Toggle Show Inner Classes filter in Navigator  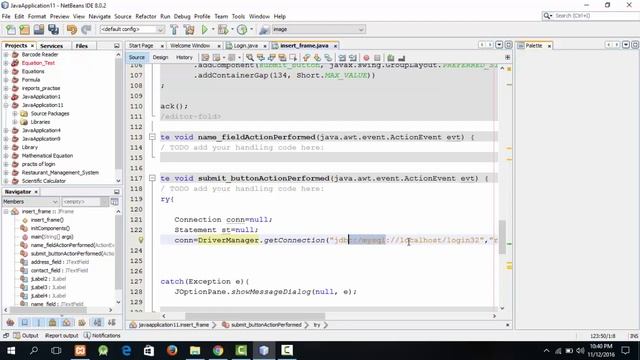pyautogui.click(x=67, y=323)
